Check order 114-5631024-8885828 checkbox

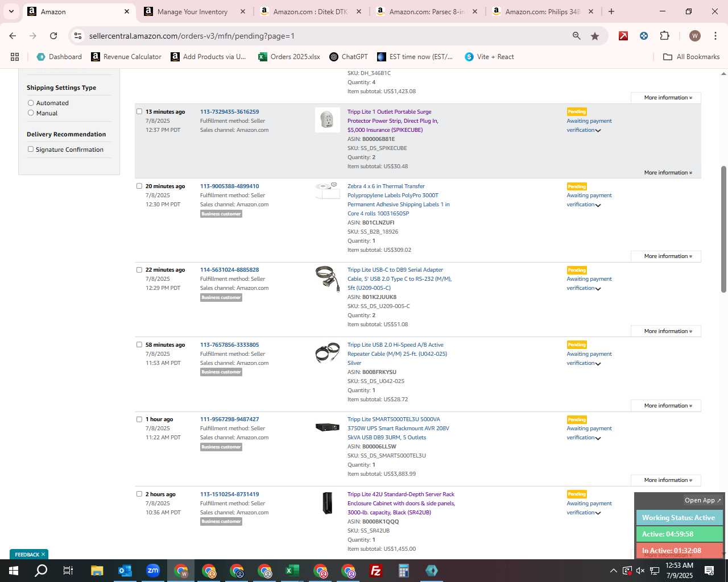click(x=139, y=269)
